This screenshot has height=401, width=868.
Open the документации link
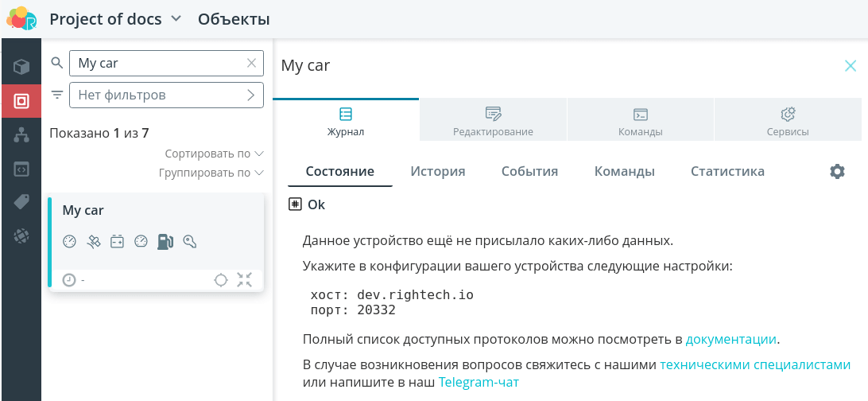(730, 339)
